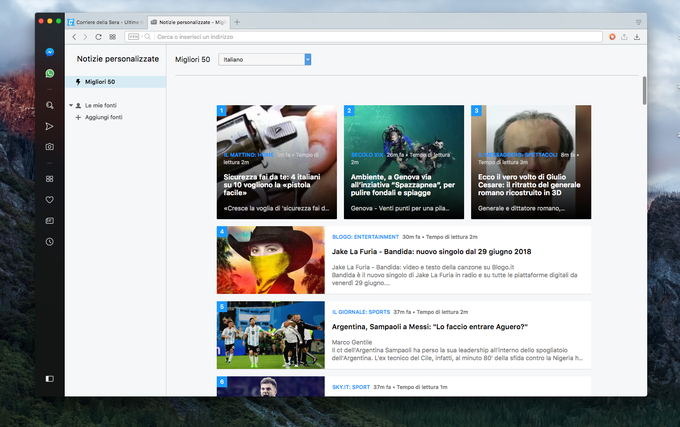Click Aggiungi fonti to add sources

104,117
